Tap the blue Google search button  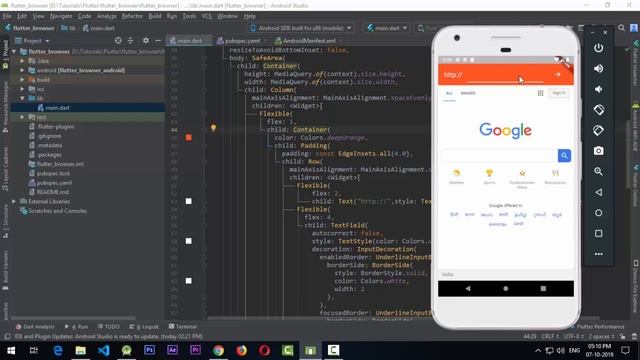coord(564,156)
